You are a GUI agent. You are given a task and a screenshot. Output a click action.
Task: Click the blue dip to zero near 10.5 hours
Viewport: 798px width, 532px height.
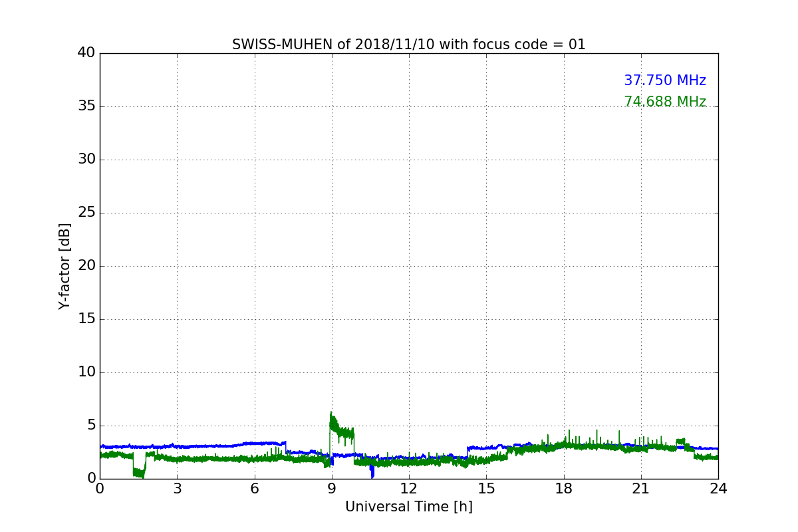pos(372,473)
